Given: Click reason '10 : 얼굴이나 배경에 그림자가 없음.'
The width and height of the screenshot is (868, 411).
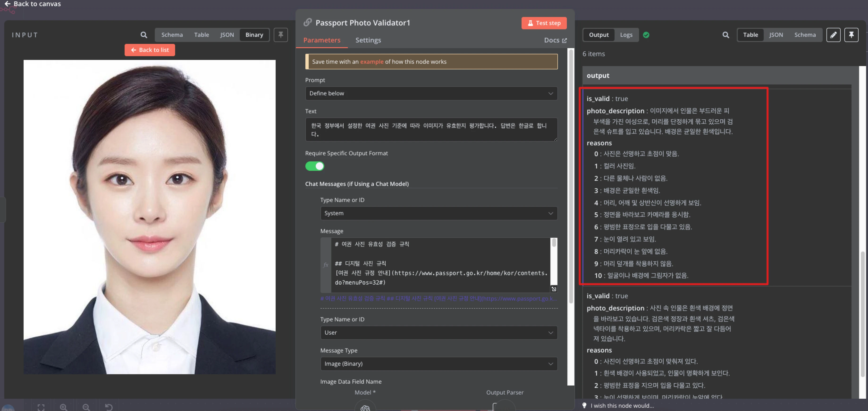Looking at the screenshot, I should (x=641, y=276).
